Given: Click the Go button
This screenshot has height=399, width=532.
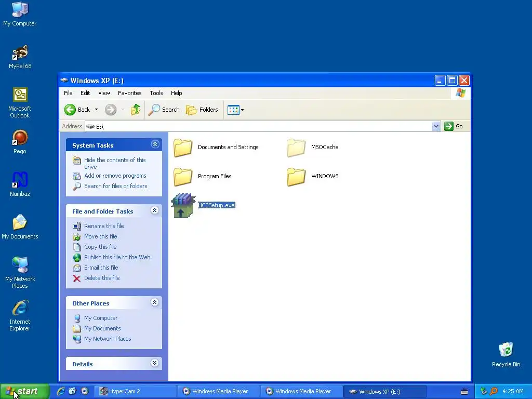Looking at the screenshot, I should point(454,126).
